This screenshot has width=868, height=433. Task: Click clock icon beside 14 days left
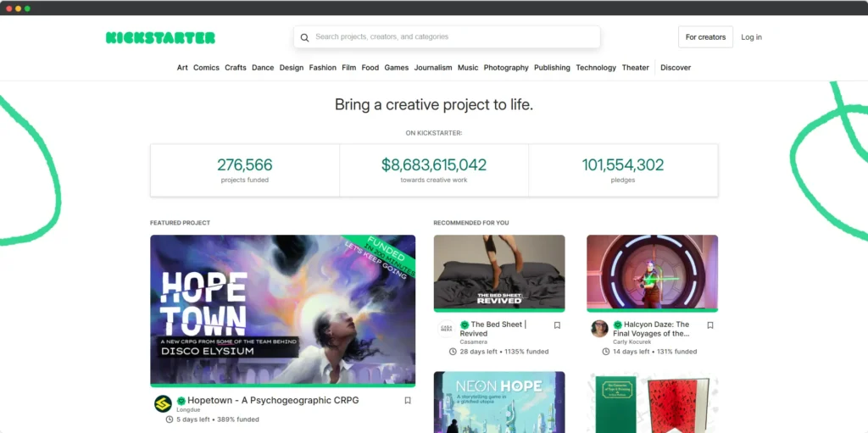tap(605, 352)
